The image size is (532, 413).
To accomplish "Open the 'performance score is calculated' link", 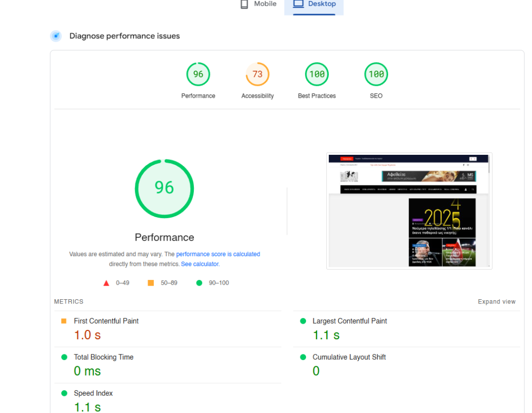I will 218,254.
